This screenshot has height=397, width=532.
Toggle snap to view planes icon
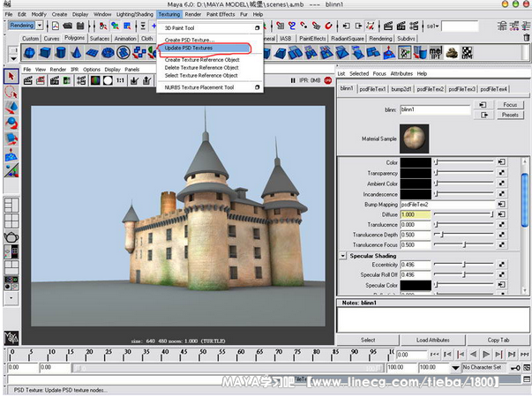click(x=316, y=26)
